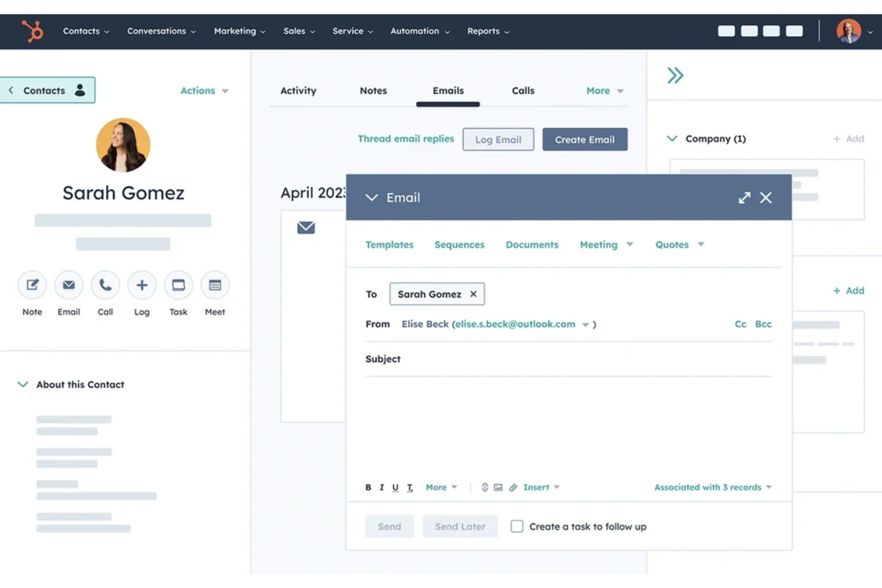Click the Create Email button
Screen dimensions: 882x588
pyautogui.click(x=585, y=139)
